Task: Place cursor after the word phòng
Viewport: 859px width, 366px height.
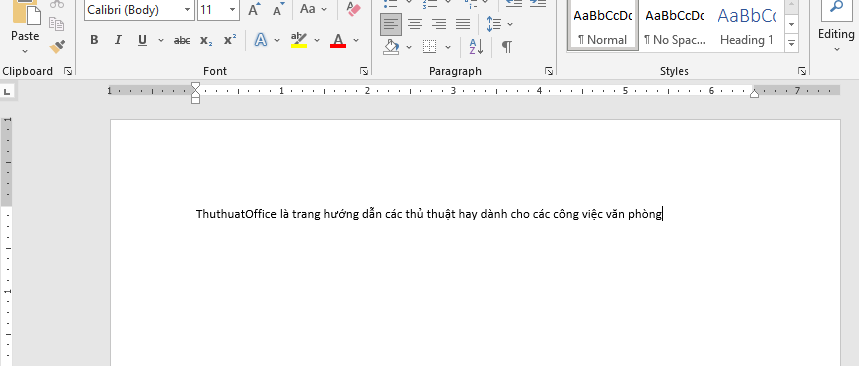Action: point(662,214)
